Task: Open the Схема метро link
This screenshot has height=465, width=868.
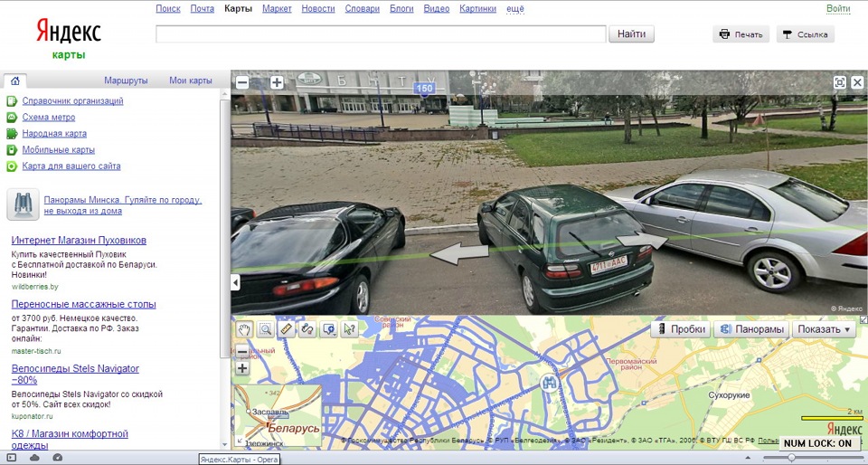Action: 49,118
